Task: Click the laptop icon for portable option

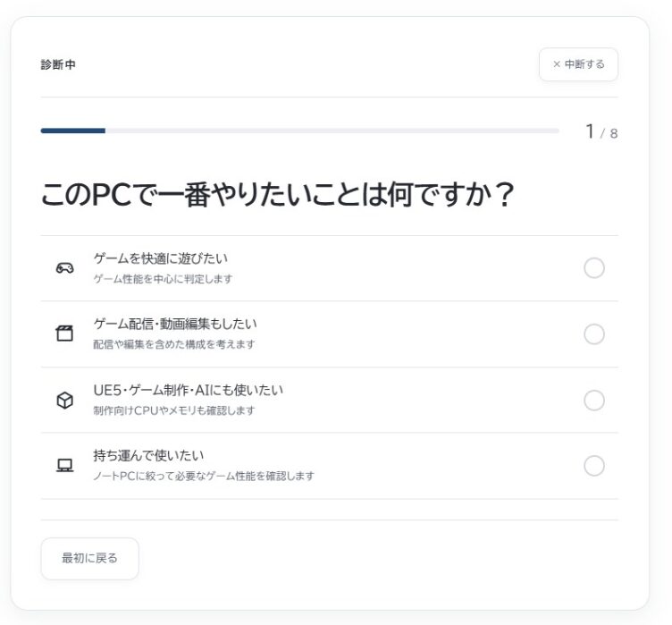Action: tap(64, 466)
